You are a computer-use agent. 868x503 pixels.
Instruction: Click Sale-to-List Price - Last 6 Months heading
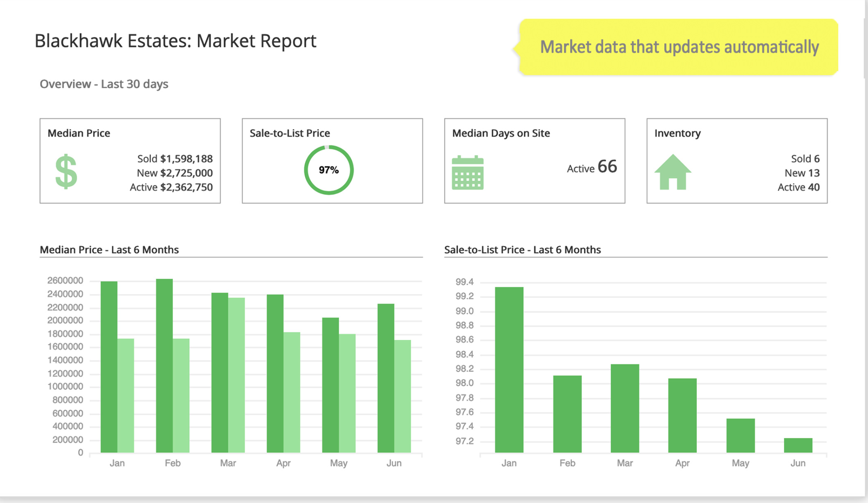tap(522, 250)
